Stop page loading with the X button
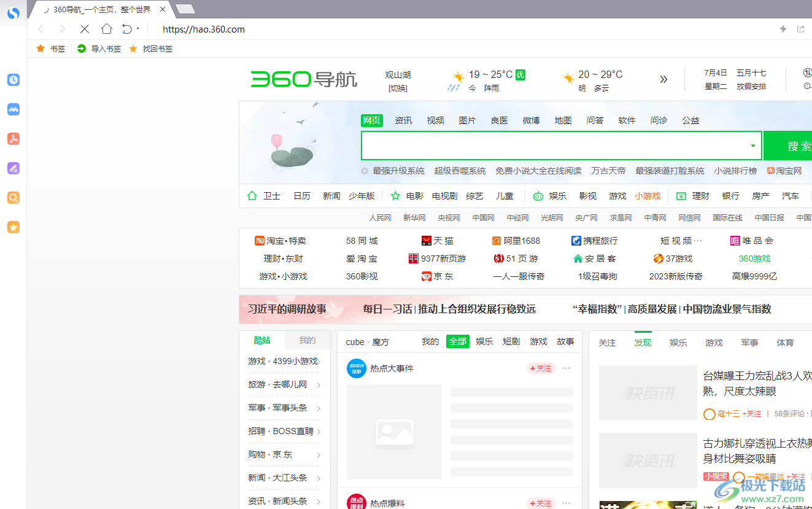The width and height of the screenshot is (812, 509). coord(85,29)
